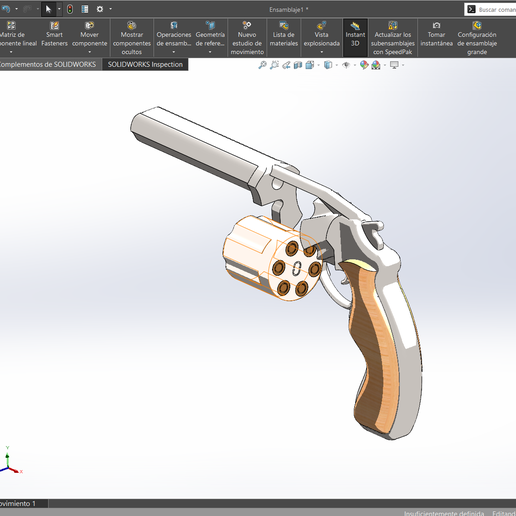Click the Insuficientemente definida status text
516x516 pixels.
click(444, 513)
